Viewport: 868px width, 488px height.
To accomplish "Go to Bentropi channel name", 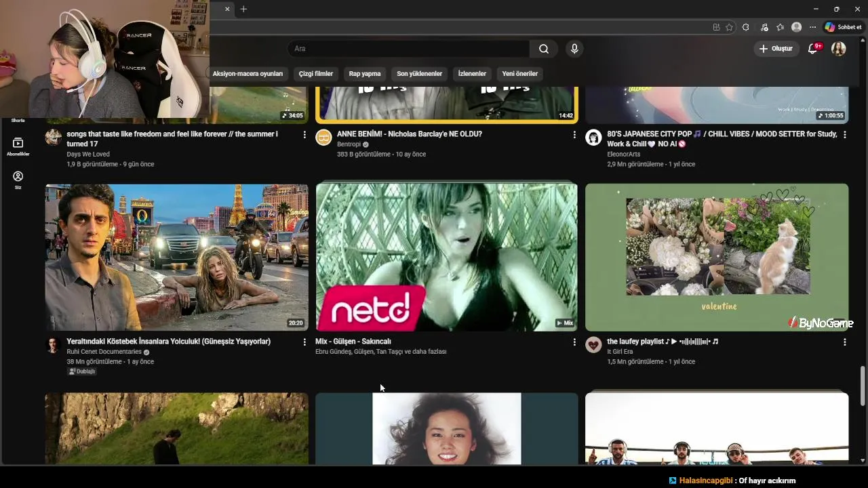I will click(349, 144).
